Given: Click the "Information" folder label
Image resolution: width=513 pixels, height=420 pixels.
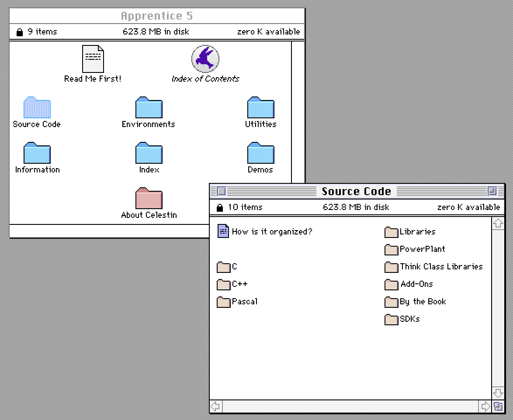Looking at the screenshot, I should coord(37,170).
